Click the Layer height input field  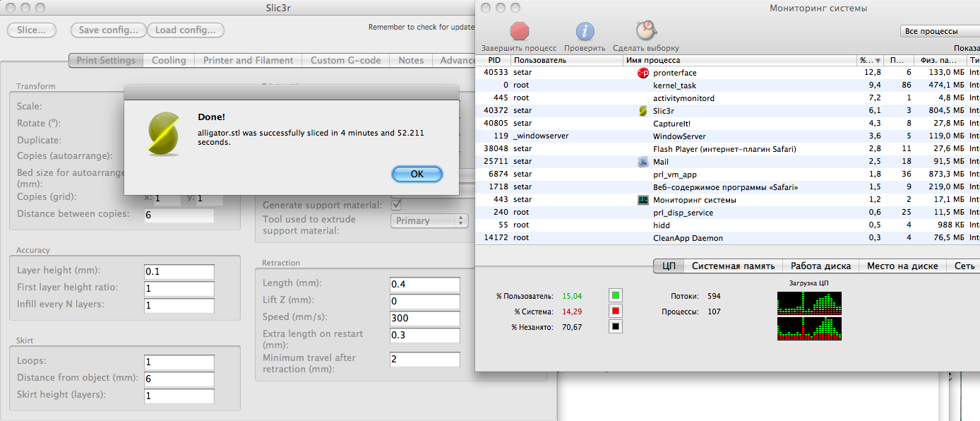(x=179, y=271)
